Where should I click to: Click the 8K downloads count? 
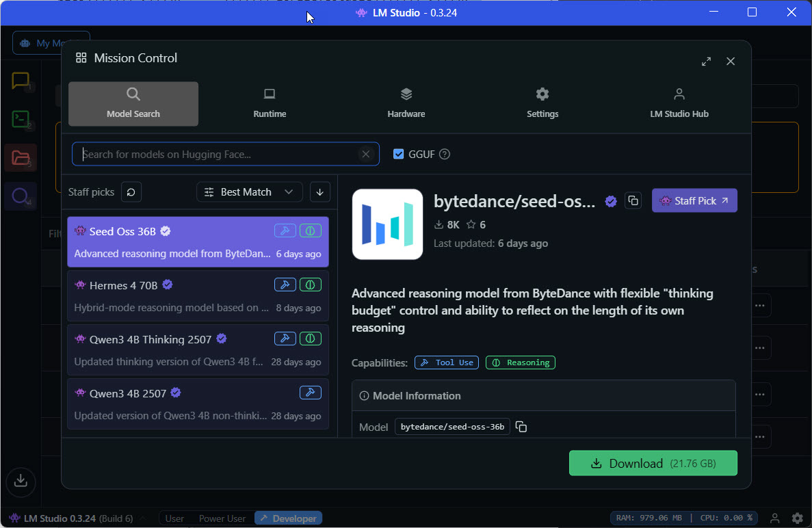(x=447, y=224)
